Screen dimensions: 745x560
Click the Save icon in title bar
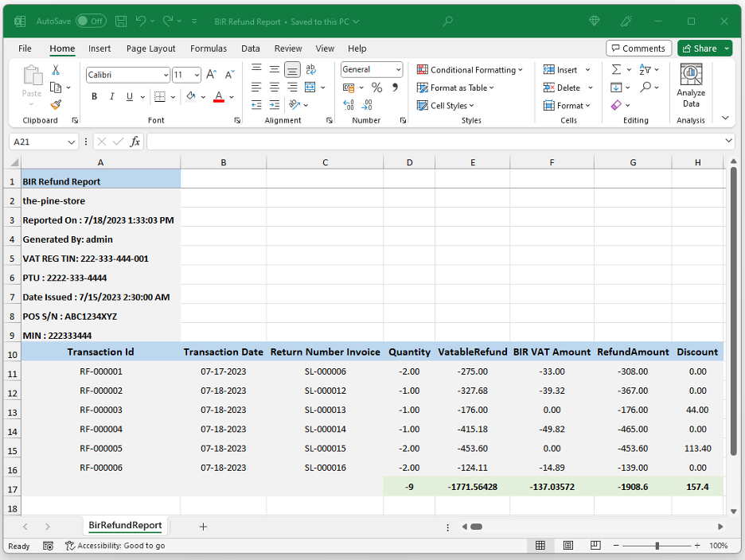pyautogui.click(x=121, y=21)
